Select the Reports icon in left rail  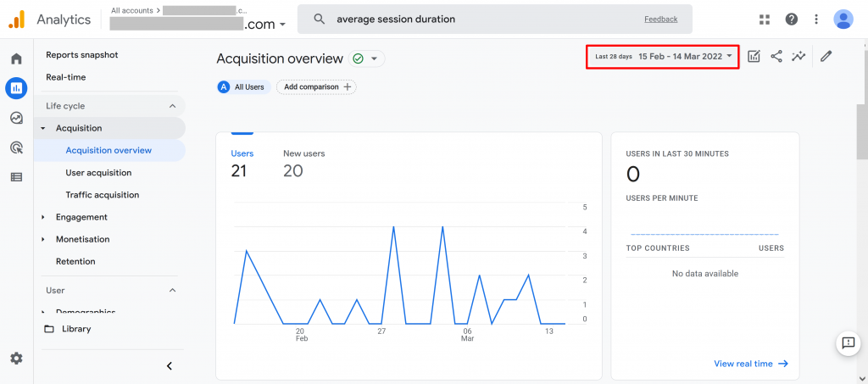(x=17, y=88)
